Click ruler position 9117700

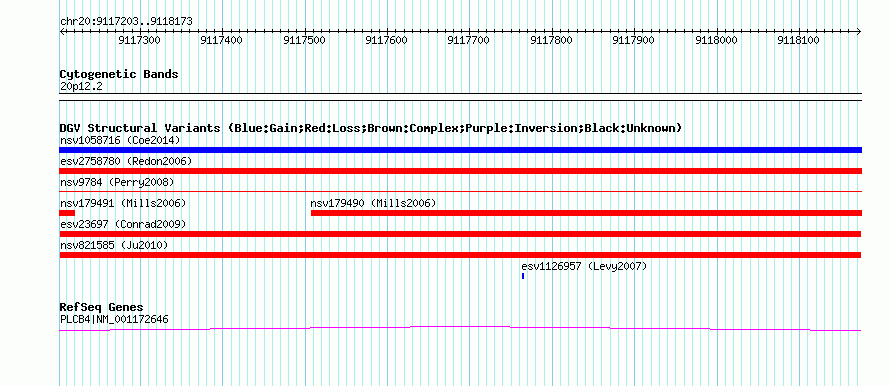469,40
